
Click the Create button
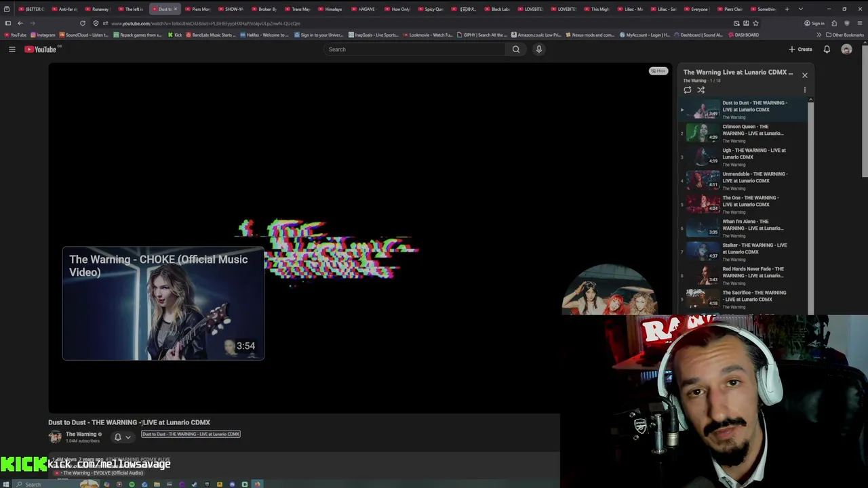click(x=800, y=49)
